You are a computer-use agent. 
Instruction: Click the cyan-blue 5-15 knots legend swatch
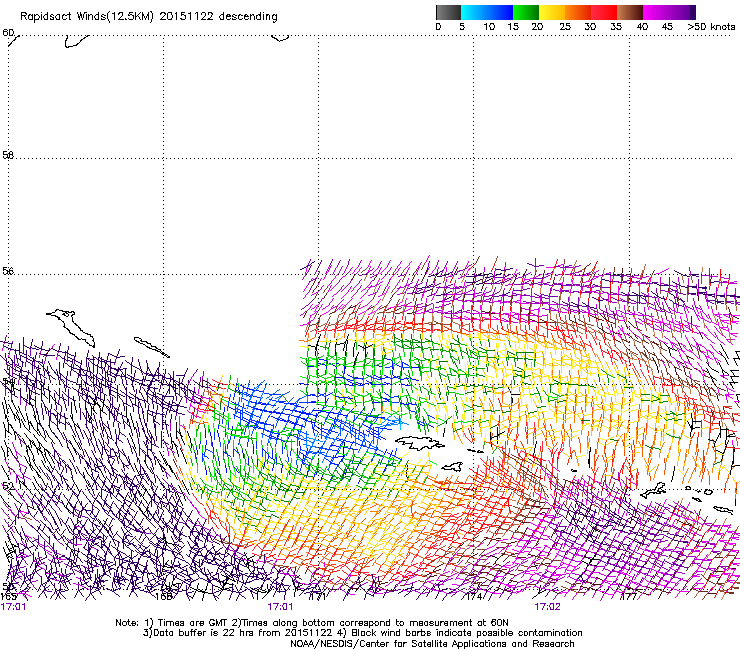pos(487,12)
